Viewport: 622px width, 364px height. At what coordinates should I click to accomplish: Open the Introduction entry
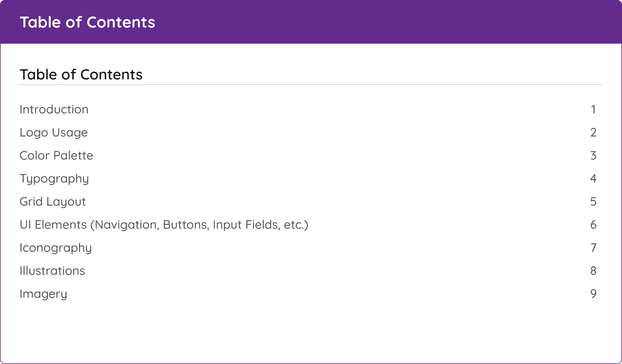pyautogui.click(x=54, y=110)
